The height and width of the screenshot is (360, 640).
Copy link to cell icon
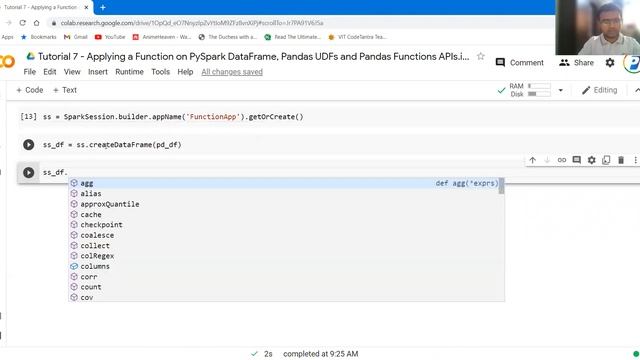click(562, 160)
